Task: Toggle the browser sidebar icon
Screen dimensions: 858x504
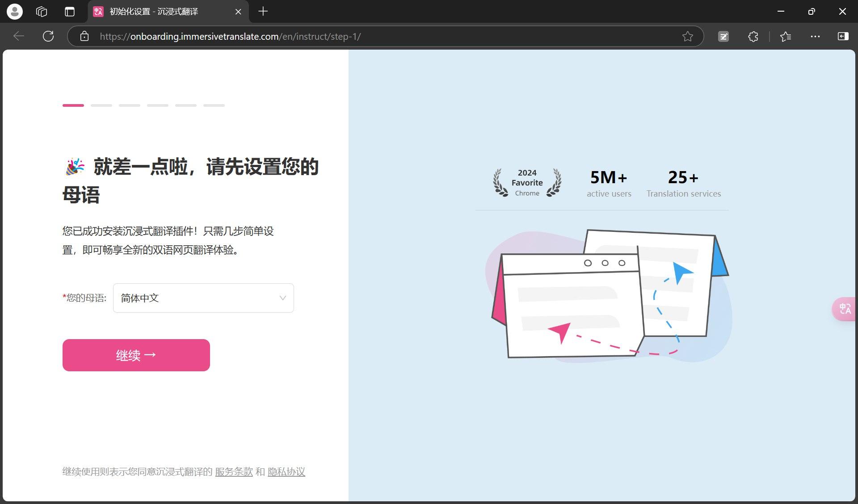Action: [x=843, y=36]
